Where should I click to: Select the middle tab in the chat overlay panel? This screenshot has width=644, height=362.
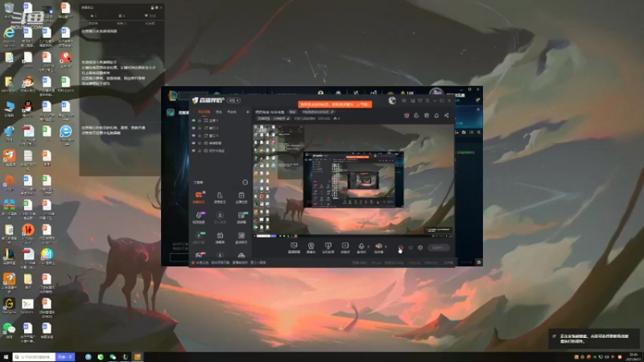(x=122, y=23)
